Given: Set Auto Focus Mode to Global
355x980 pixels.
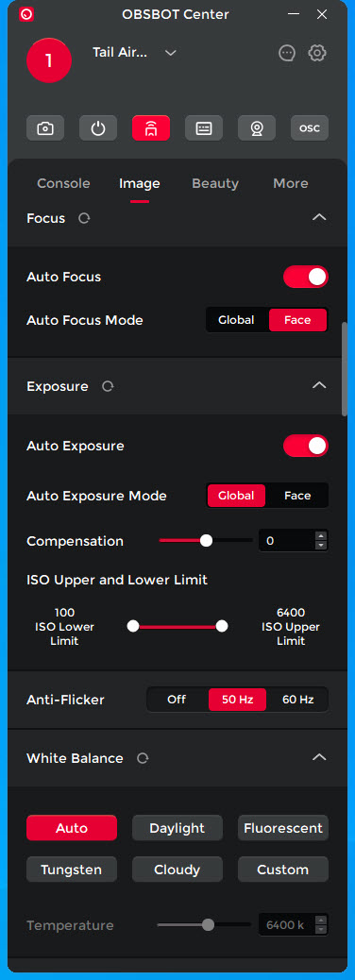Looking at the screenshot, I should [236, 320].
